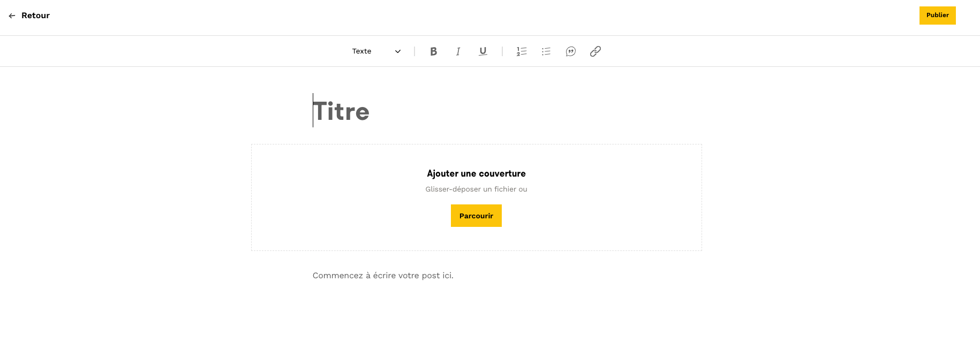Publish the post with Publier

937,16
